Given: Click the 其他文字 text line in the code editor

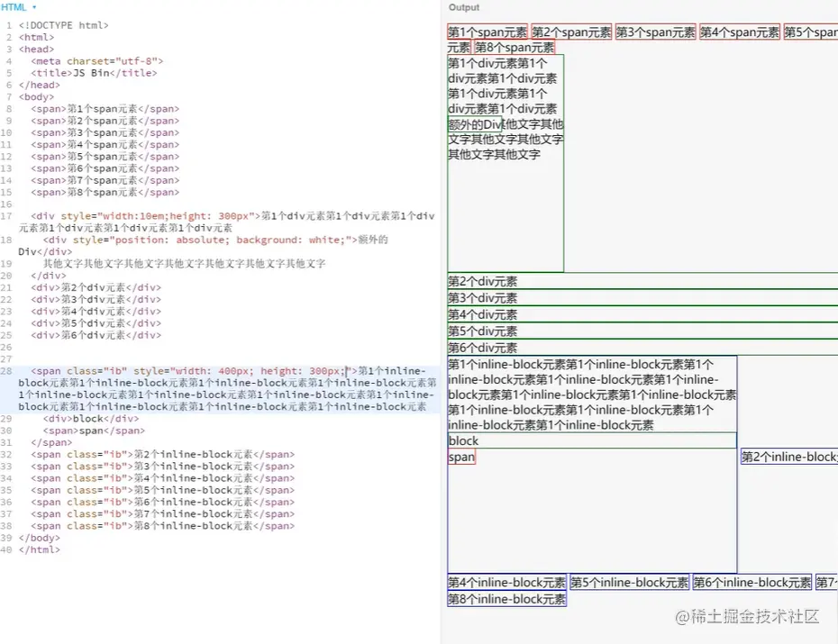Looking at the screenshot, I should pos(185,264).
